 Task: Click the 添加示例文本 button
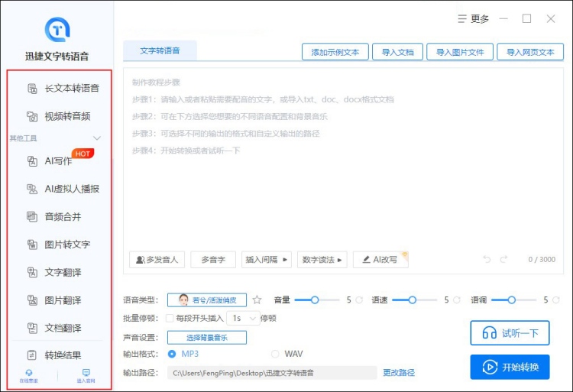click(x=335, y=52)
